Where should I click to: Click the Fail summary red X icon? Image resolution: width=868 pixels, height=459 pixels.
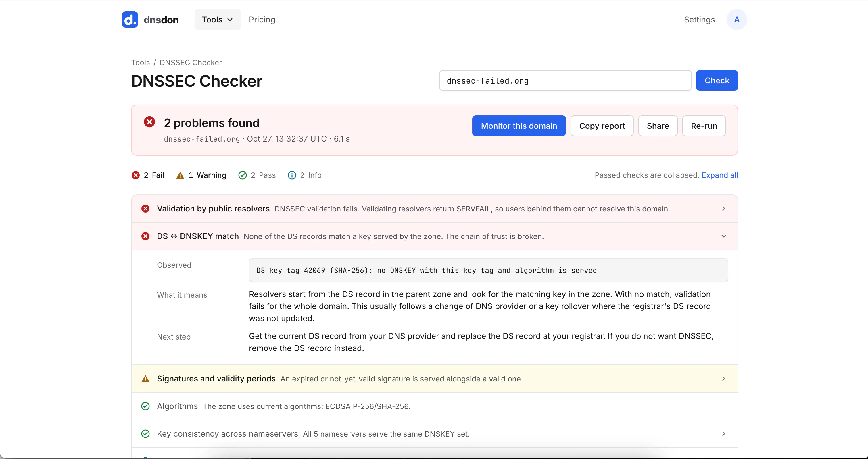(135, 175)
